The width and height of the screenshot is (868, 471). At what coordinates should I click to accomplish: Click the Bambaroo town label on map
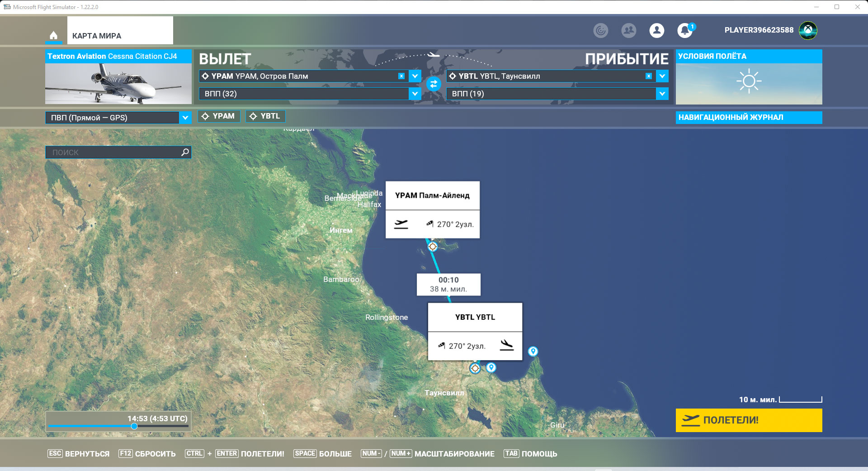[x=341, y=279]
